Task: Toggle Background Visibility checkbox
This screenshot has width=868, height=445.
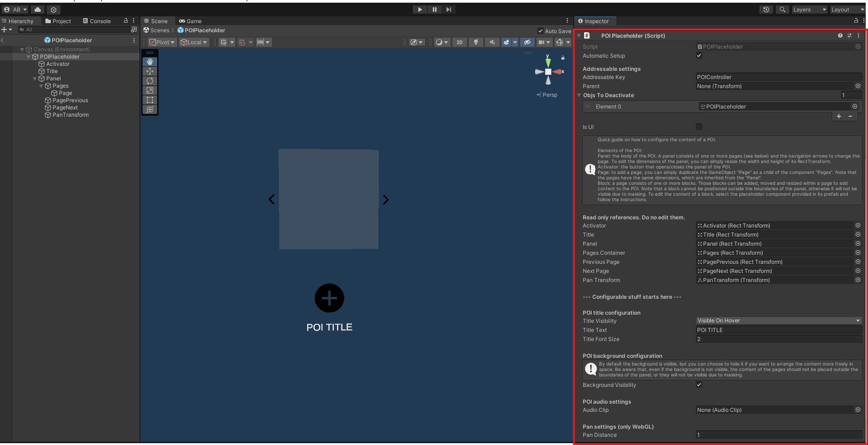Action: pyautogui.click(x=699, y=385)
